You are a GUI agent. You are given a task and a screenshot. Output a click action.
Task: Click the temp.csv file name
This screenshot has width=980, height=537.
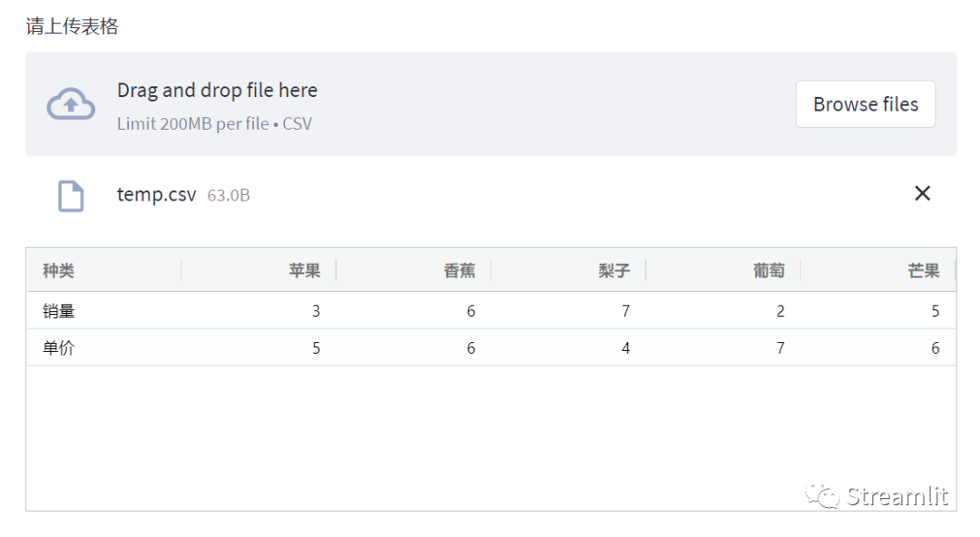(156, 195)
